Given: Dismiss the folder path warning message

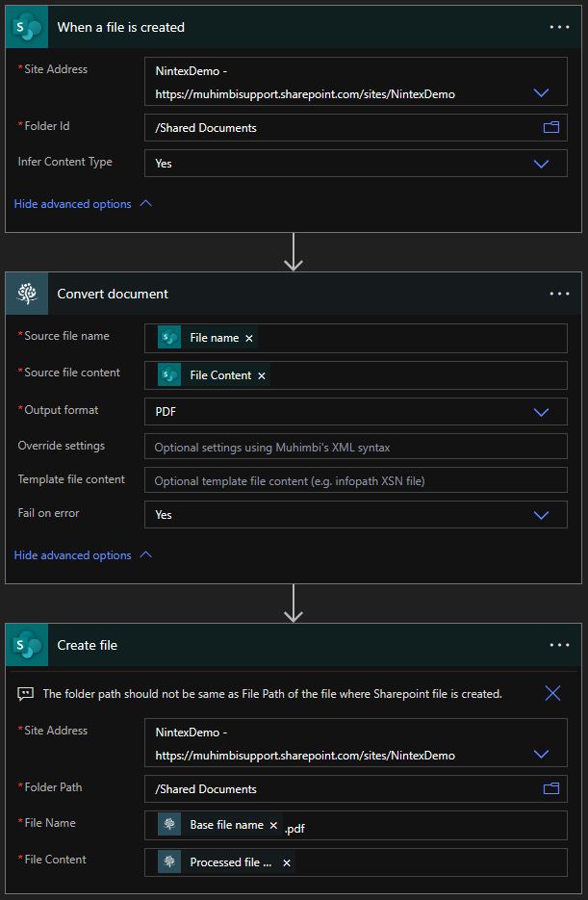Looking at the screenshot, I should click(x=552, y=692).
